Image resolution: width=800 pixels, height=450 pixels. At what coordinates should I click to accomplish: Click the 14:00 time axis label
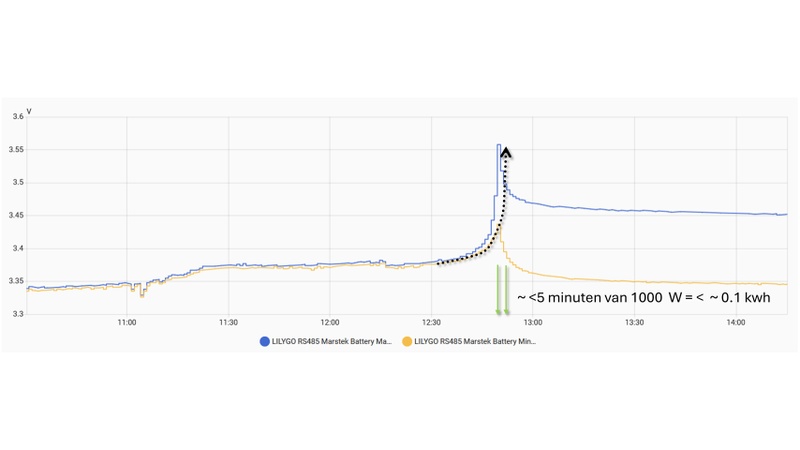(x=736, y=322)
